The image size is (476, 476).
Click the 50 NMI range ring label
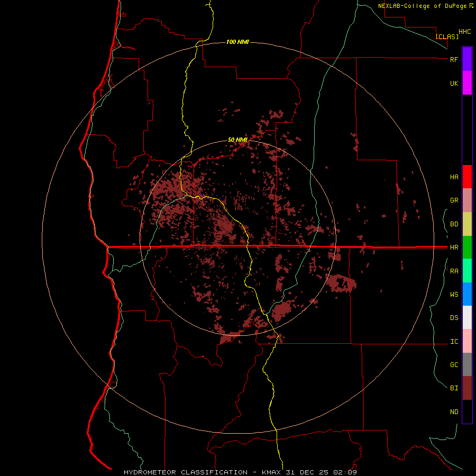point(237,140)
